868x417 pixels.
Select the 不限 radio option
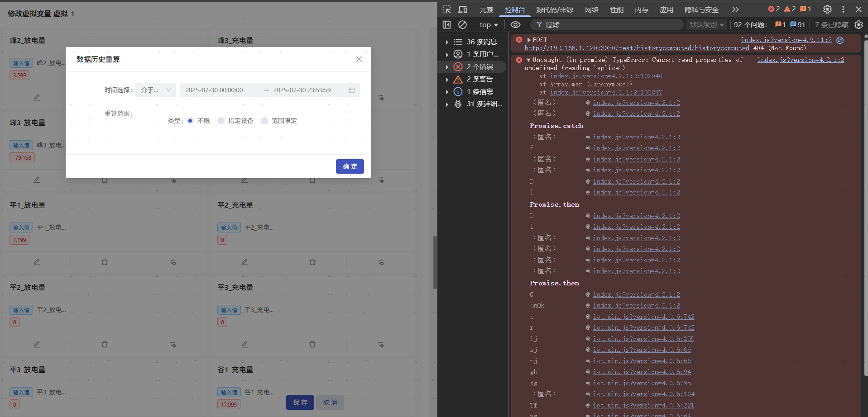point(191,121)
